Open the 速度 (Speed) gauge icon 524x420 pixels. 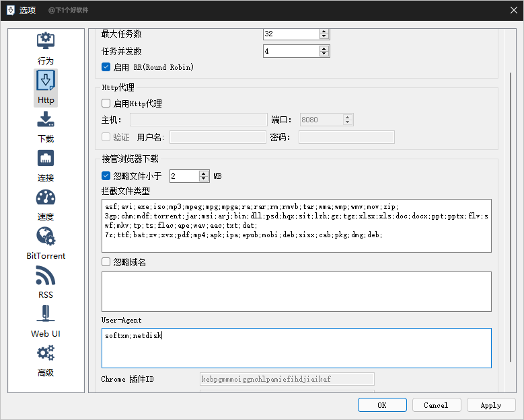46,197
